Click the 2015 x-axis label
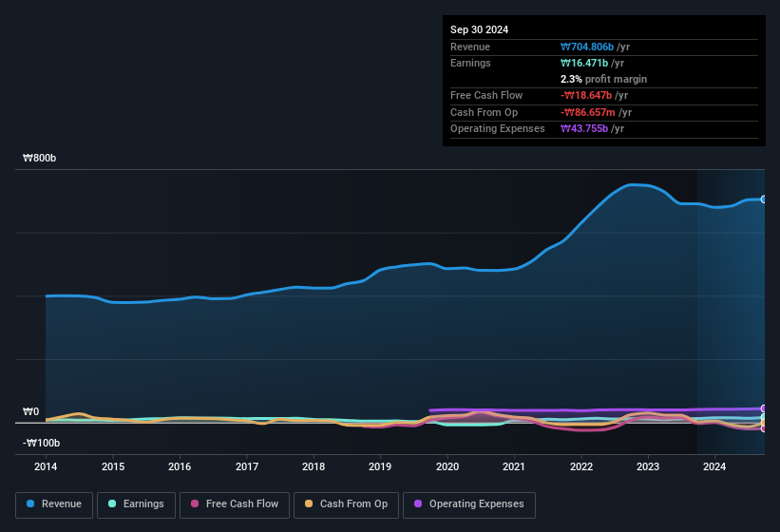780x532 pixels. (113, 466)
